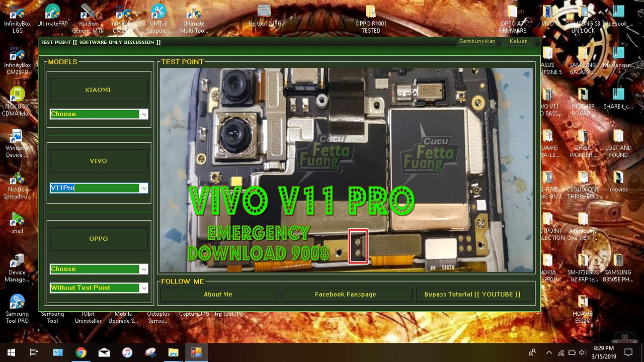Open Task View on the taskbar

point(34,352)
